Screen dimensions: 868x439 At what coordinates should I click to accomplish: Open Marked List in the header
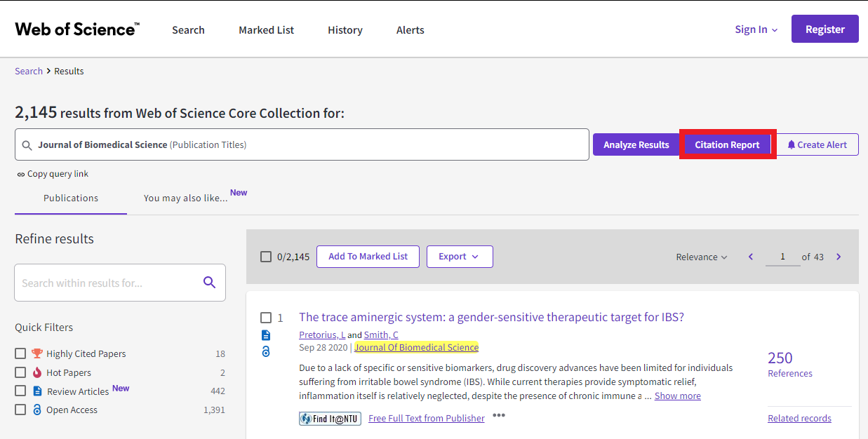point(267,30)
